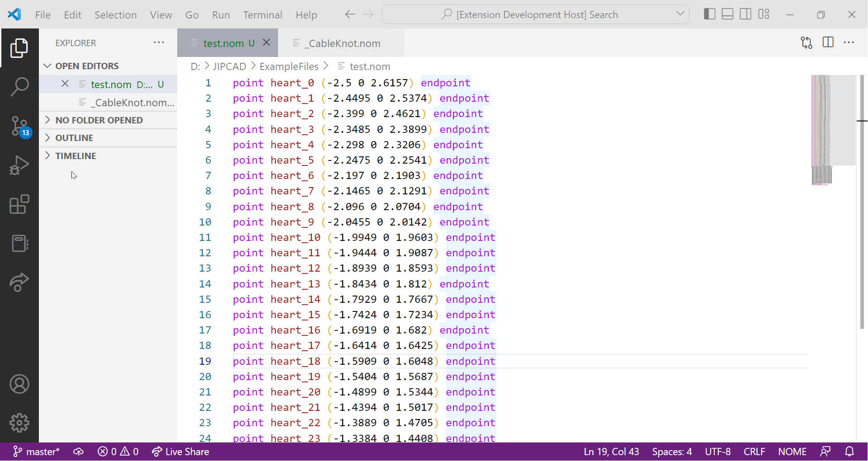
Task: Click master* branch in status bar
Action: 36,452
